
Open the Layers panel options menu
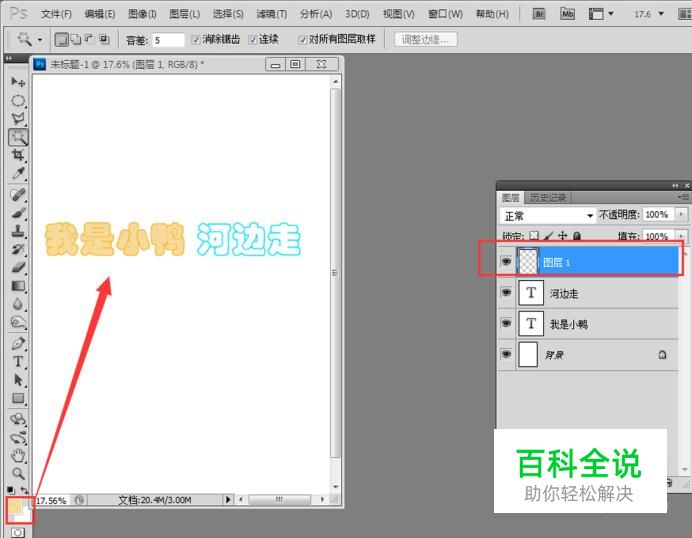pyautogui.click(x=684, y=197)
